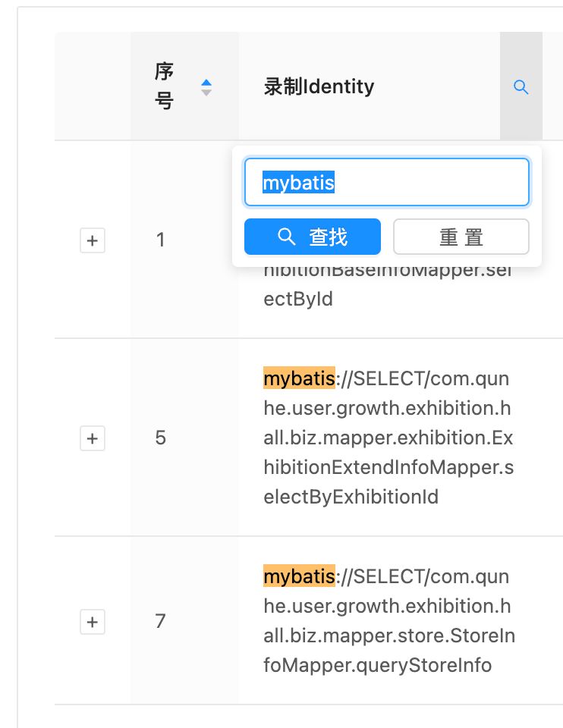Focus the search field containing mybatis
Viewport: 563px width, 728px height.
pyautogui.click(x=386, y=182)
